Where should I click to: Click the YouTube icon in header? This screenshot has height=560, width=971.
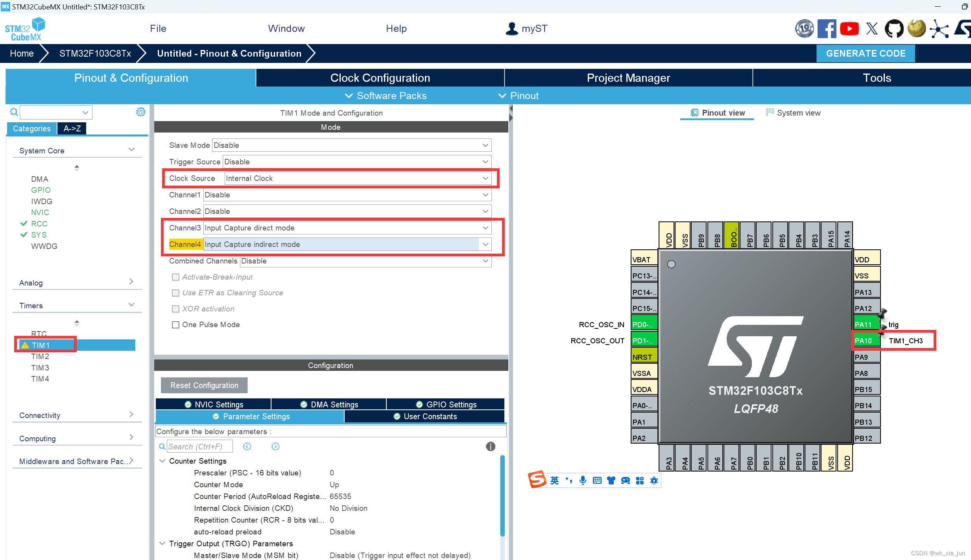click(849, 29)
